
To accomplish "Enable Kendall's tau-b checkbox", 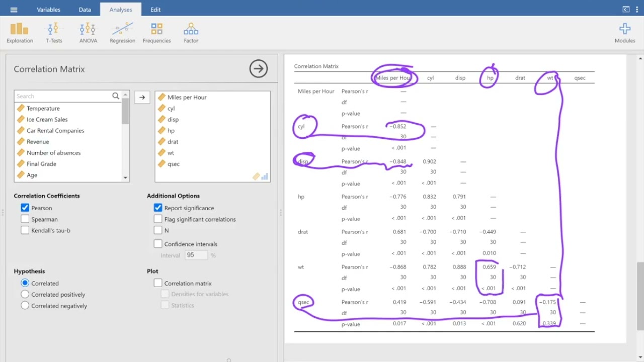I will coord(25,230).
